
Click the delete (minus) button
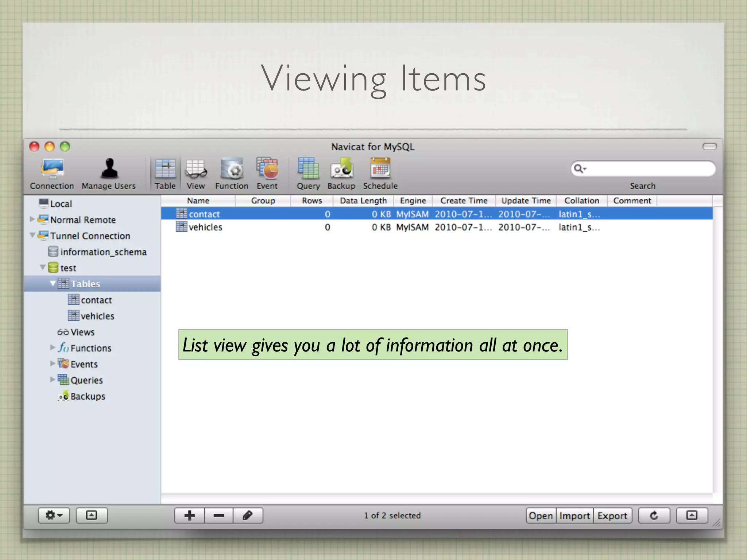click(219, 515)
